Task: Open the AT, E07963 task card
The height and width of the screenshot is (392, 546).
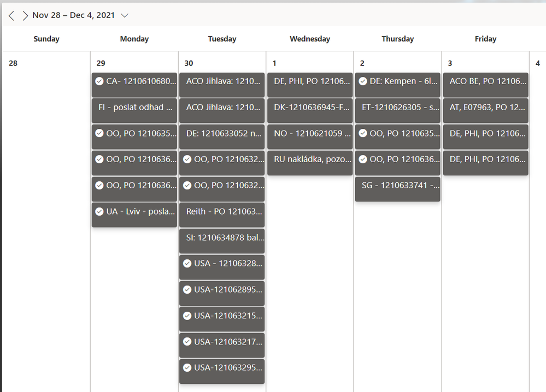Action: [486, 111]
